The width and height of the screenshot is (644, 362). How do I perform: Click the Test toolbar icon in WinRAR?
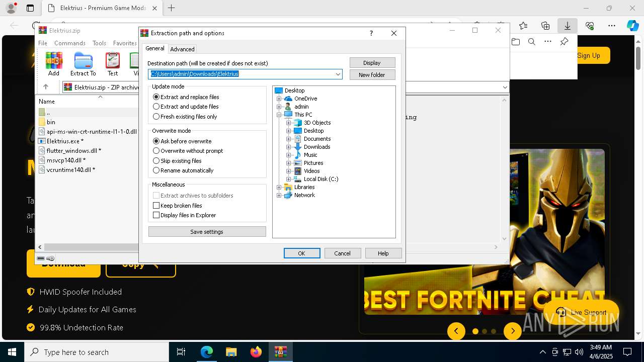pos(113,64)
